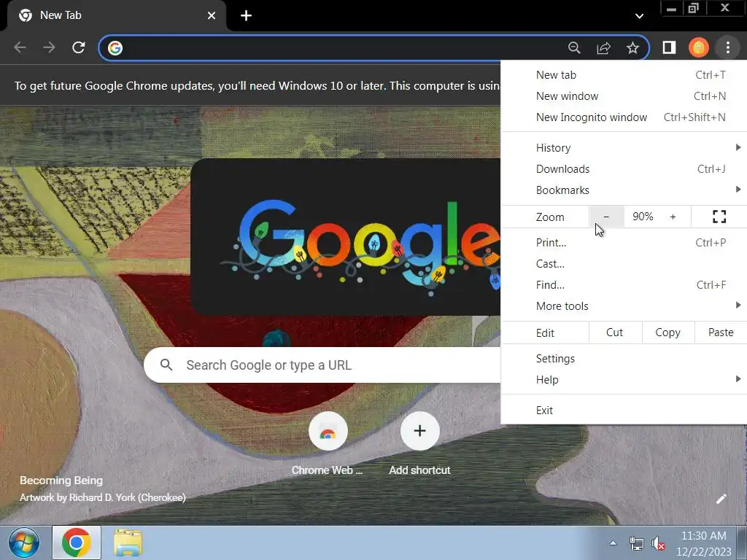Select New window from the menu
Viewport: 747px width, 560px height.
[x=624, y=96]
